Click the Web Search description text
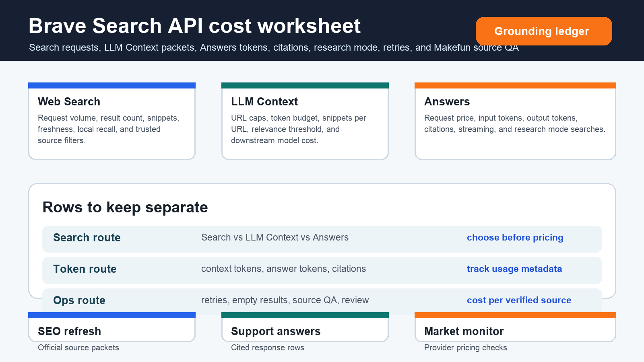The width and height of the screenshot is (644, 362). pyautogui.click(x=109, y=129)
